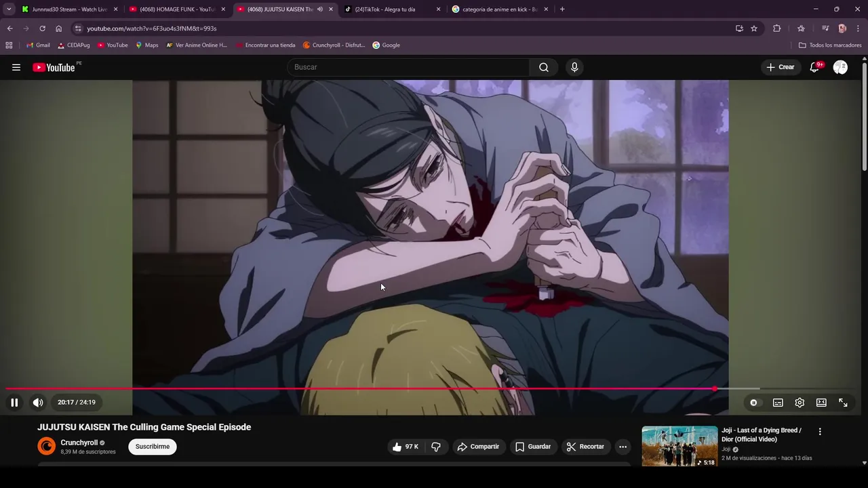868x488 pixels.
Task: Open media controls in the browser toolbar
Action: (x=825, y=28)
